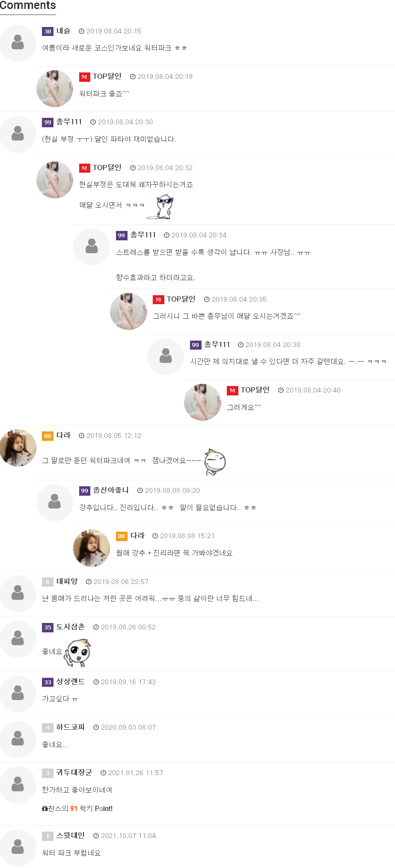Click the timestamp 2019.08.08 15:21
The height and width of the screenshot is (868, 395).
click(x=187, y=536)
